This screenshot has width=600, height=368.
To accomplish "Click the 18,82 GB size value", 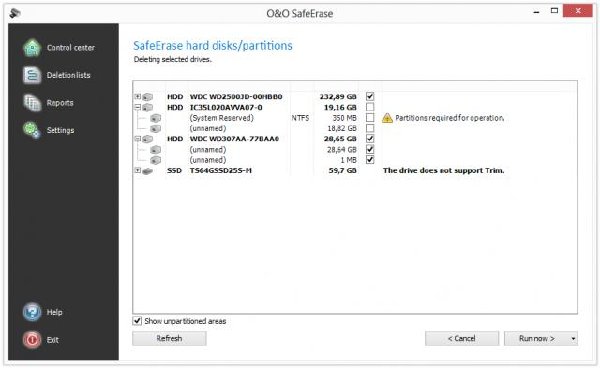I will [342, 129].
